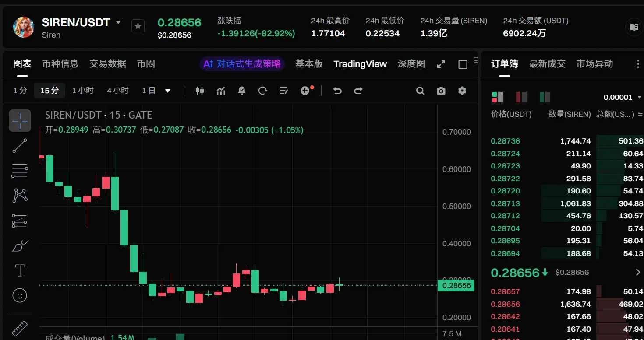644x340 pixels.
Task: Pick the brush drawing tool
Action: 20,246
